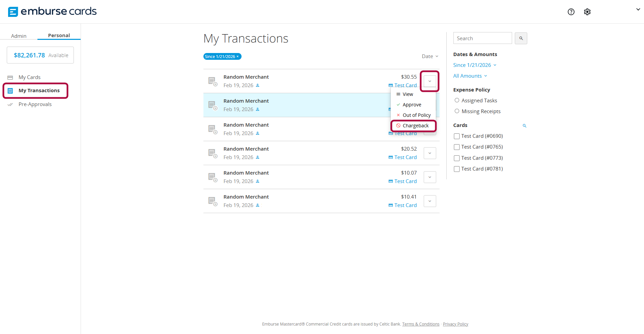Open the settings gear
The image size is (644, 334).
(x=587, y=12)
